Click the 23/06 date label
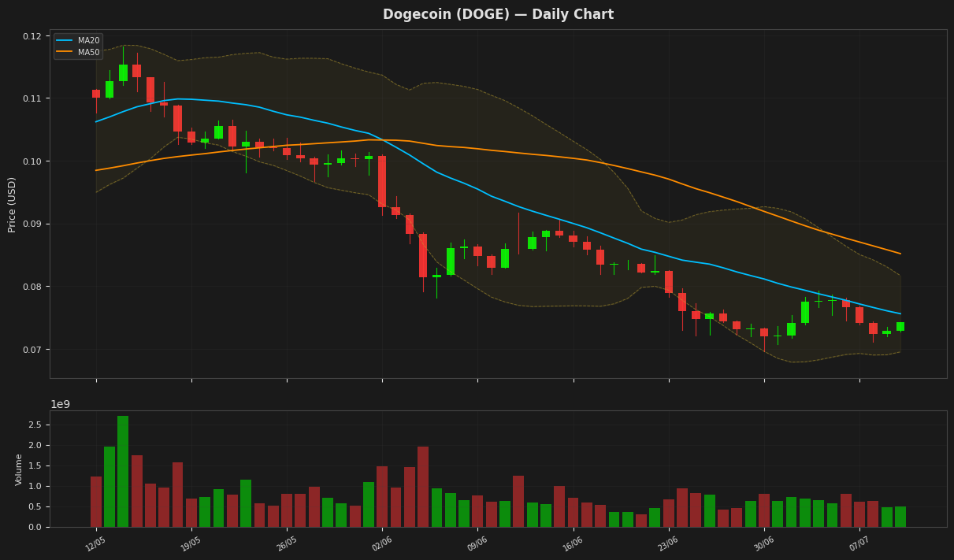The width and height of the screenshot is (954, 560). pyautogui.click(x=668, y=543)
